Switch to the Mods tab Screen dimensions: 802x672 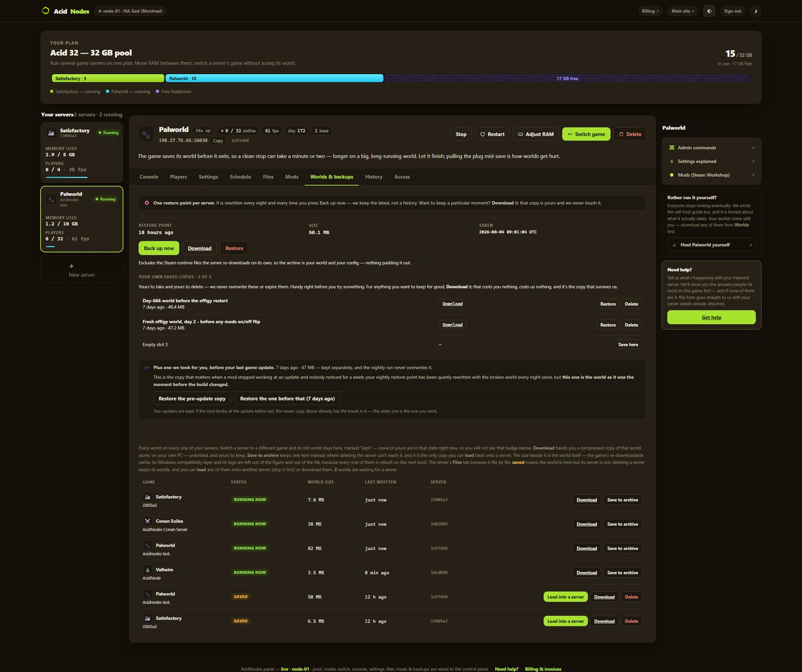[x=292, y=177]
